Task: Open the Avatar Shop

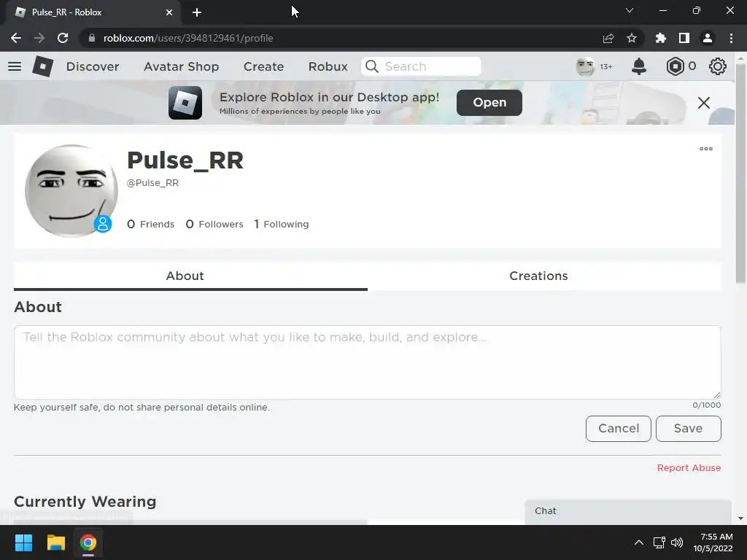Action: coord(181,66)
